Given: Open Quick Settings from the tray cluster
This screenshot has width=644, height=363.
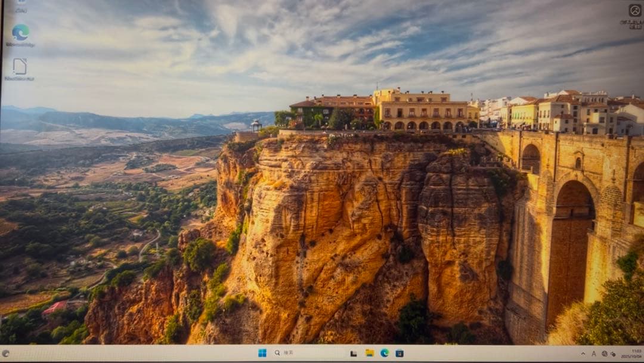Looking at the screenshot, I should [x=608, y=353].
